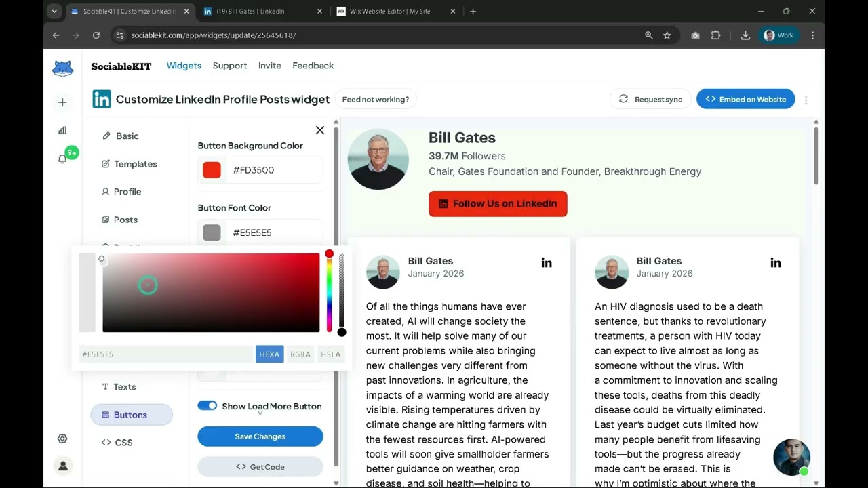
Task: Click the screenshot camera icon in the browser toolbar
Action: [x=695, y=35]
